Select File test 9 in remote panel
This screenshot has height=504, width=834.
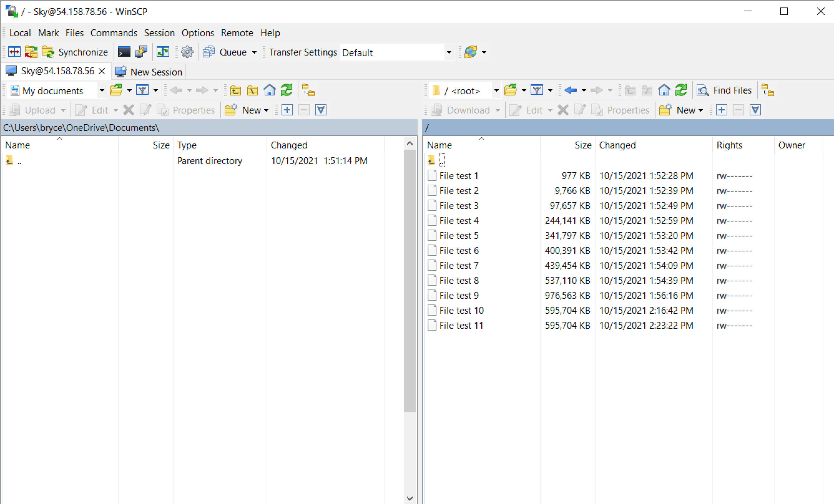click(x=459, y=295)
